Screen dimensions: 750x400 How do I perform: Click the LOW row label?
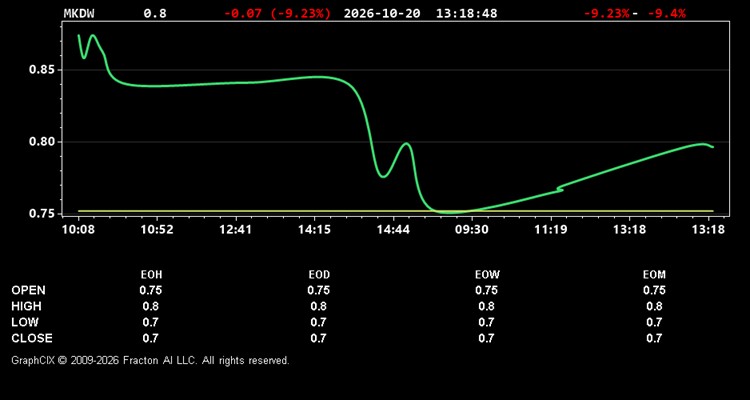pos(25,322)
